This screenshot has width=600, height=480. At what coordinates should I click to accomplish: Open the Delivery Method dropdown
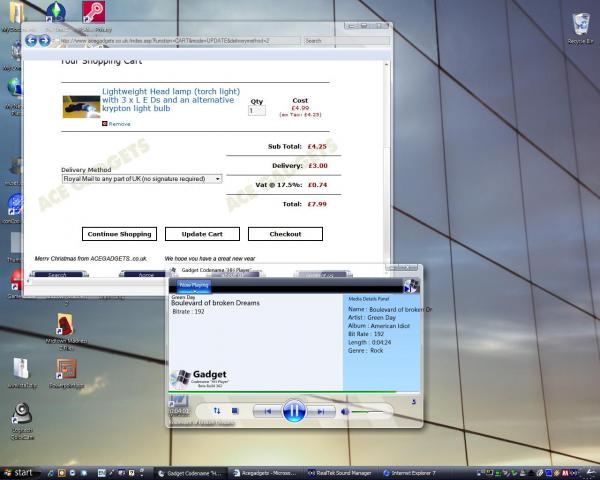142,179
